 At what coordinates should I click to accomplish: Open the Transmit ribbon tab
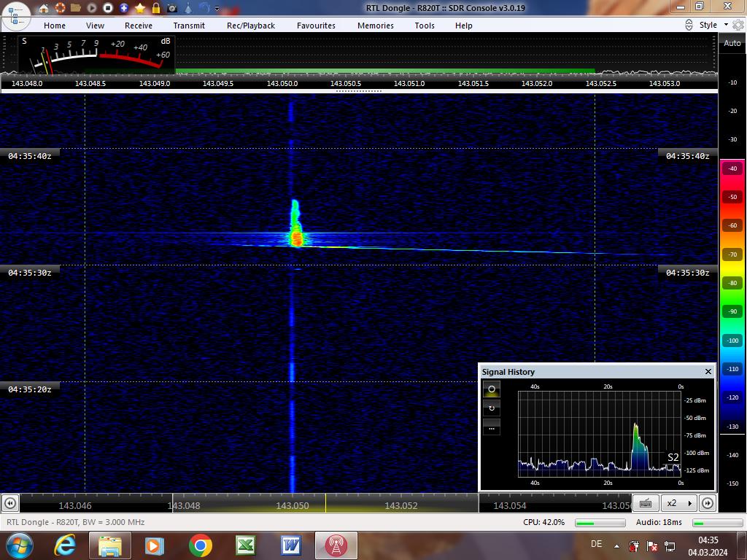point(189,26)
